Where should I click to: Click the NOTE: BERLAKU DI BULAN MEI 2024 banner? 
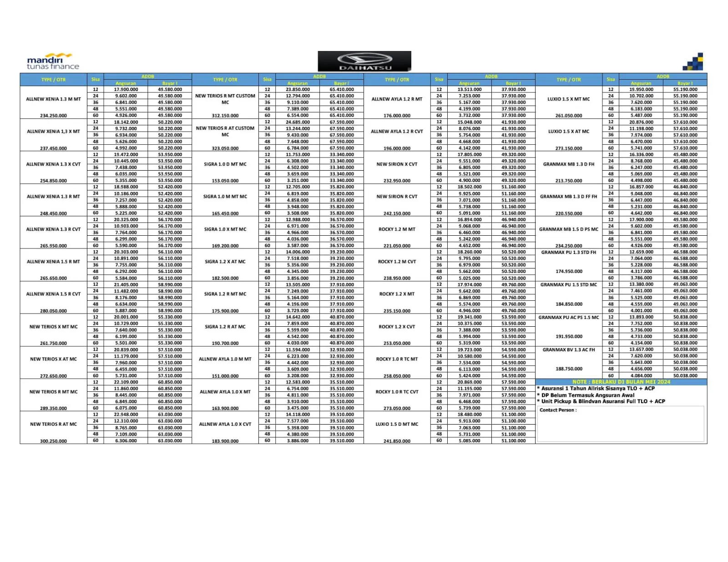click(x=621, y=382)
